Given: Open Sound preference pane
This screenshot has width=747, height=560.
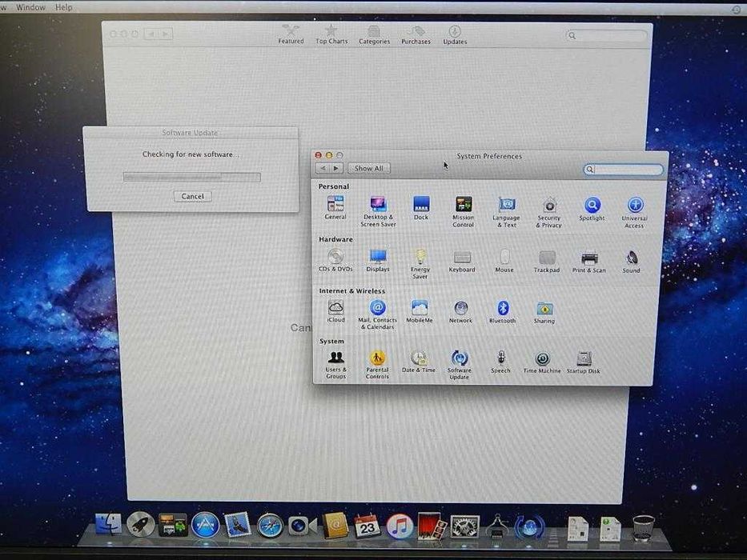Looking at the screenshot, I should click(x=631, y=262).
